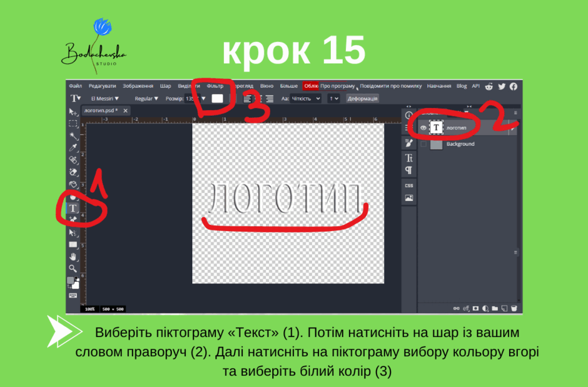Create a new layer with page icon

(x=504, y=308)
